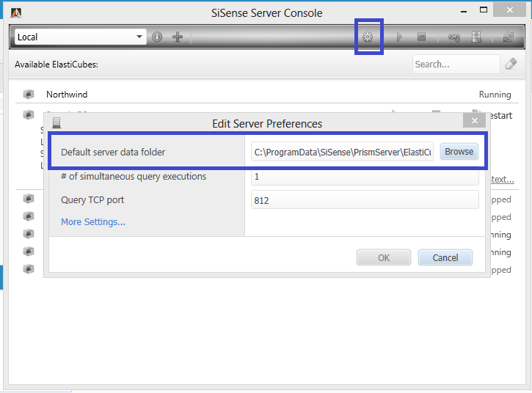Open the Local server dropdown

tap(81, 37)
